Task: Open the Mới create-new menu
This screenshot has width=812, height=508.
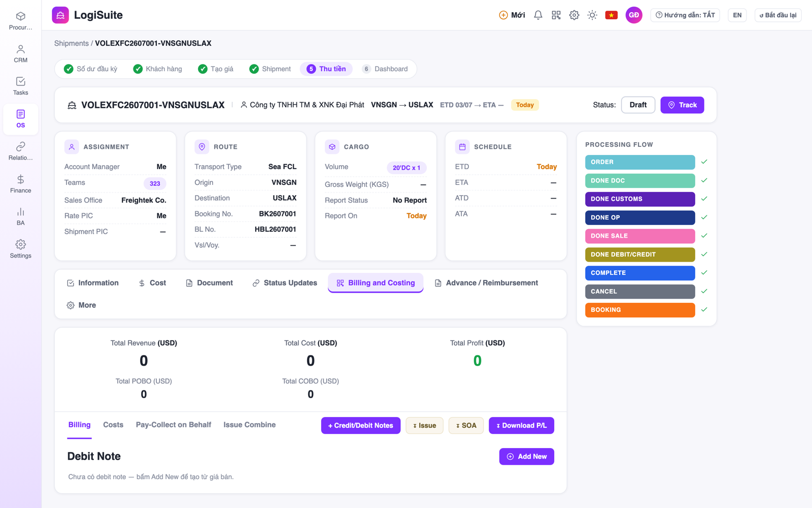Action: click(512, 15)
